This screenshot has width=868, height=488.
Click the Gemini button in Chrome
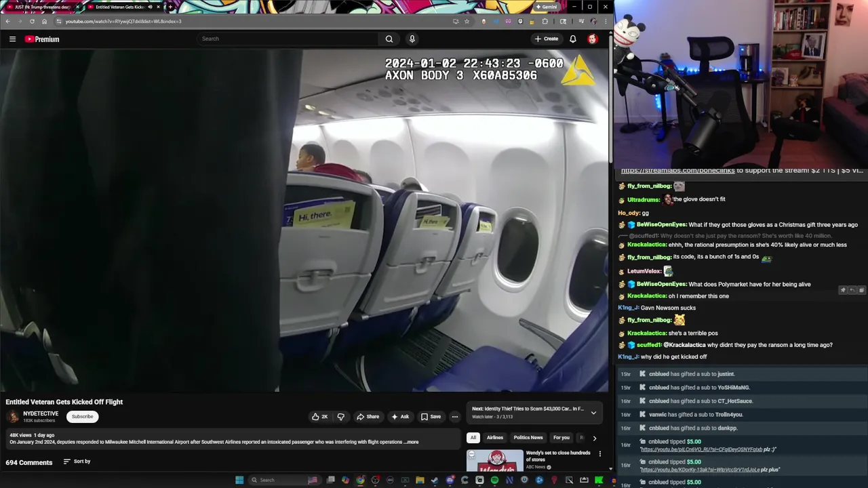point(546,7)
